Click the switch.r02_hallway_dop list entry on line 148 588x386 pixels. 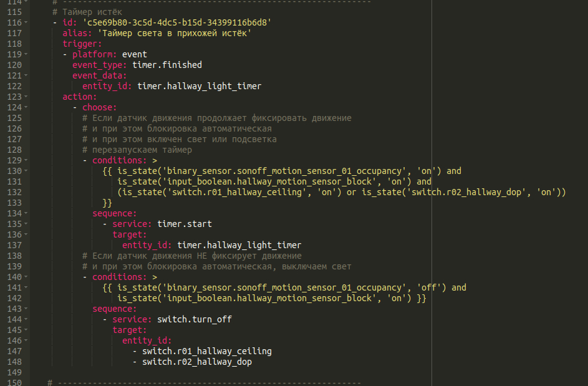pos(197,362)
